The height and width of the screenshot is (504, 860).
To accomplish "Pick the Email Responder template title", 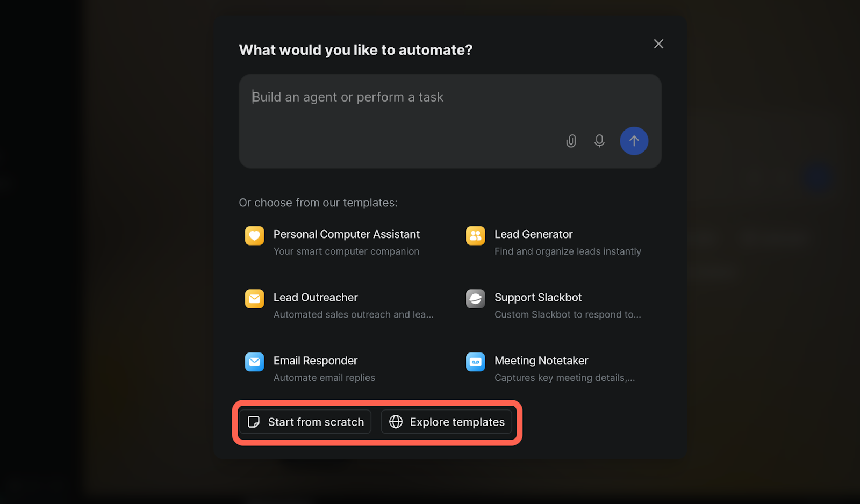I will [316, 361].
